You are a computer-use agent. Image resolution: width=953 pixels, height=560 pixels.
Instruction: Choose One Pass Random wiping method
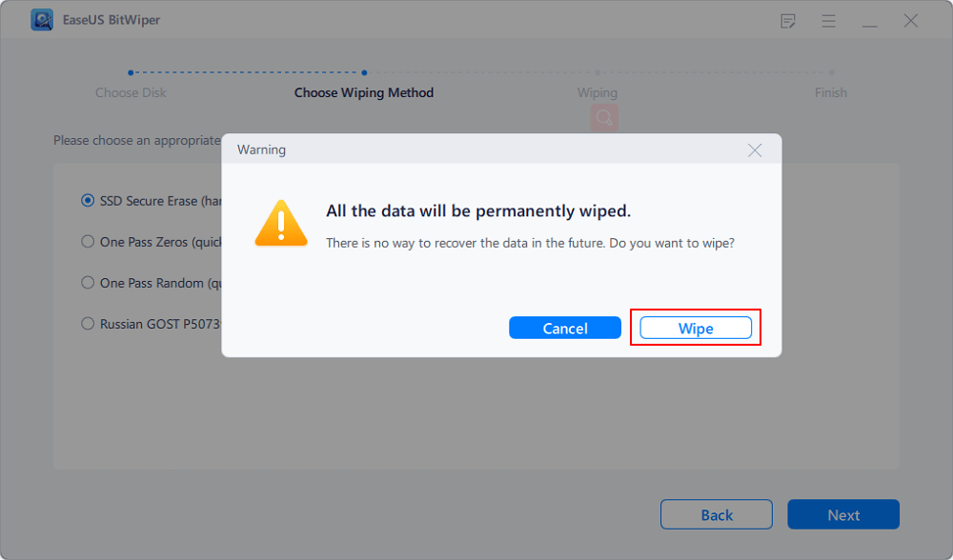coord(89,283)
